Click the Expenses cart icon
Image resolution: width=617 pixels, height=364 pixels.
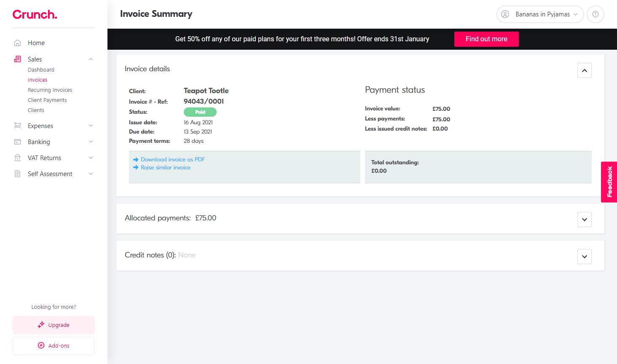(18, 126)
